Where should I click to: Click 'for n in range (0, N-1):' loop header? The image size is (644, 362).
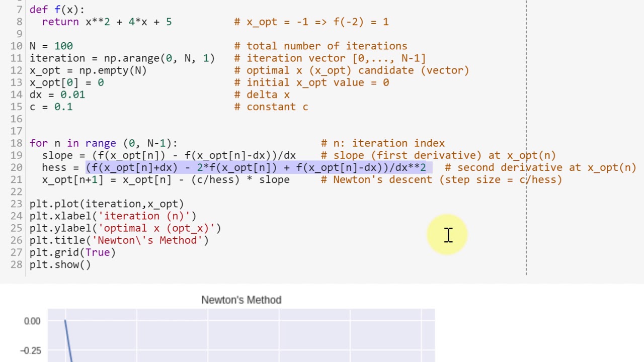point(104,143)
